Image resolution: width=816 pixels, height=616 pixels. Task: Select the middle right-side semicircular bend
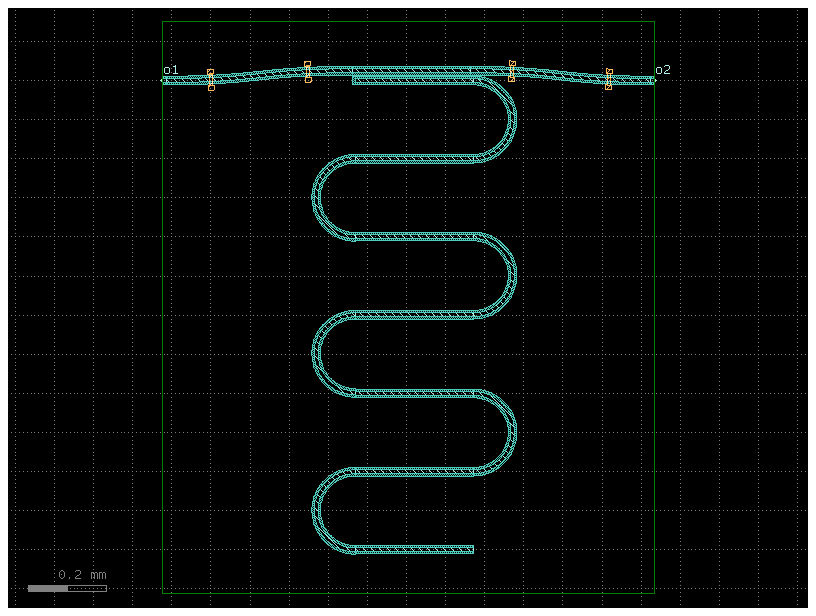pos(512,276)
